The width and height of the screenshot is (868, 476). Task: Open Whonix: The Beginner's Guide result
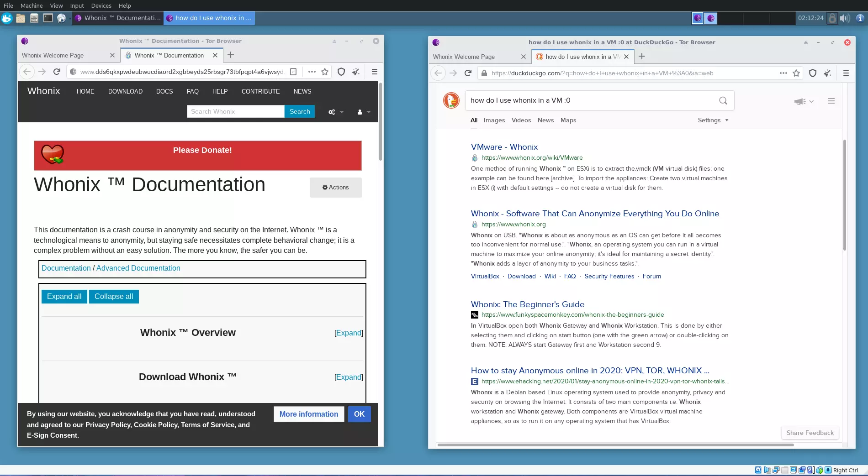pos(528,304)
